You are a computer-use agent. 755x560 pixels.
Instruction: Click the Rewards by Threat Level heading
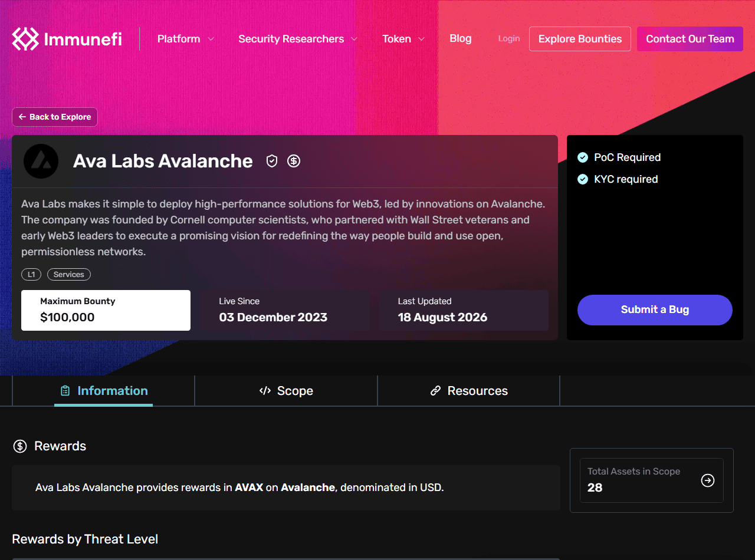85,539
